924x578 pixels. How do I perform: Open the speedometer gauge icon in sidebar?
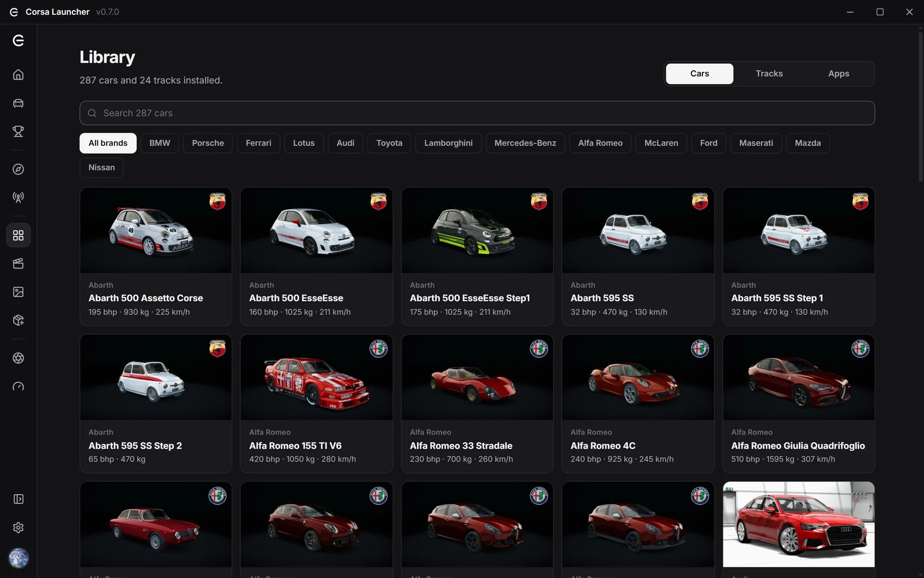(x=18, y=386)
